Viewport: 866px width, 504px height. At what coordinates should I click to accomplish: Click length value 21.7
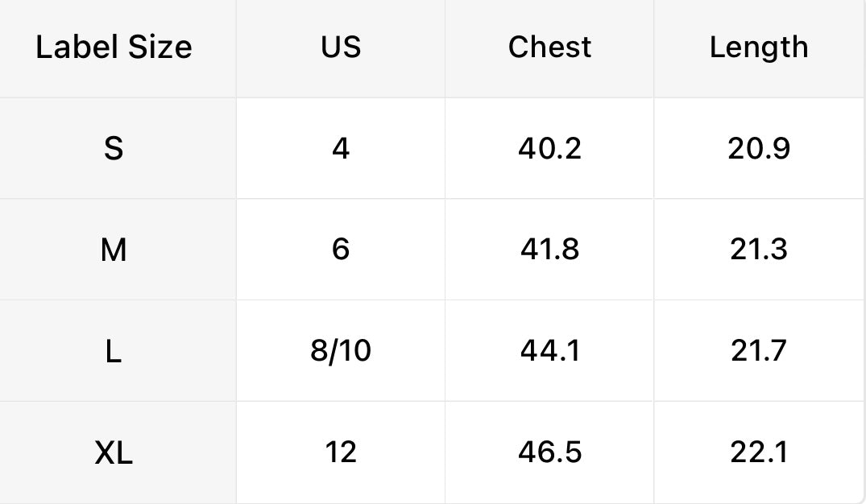(x=759, y=351)
